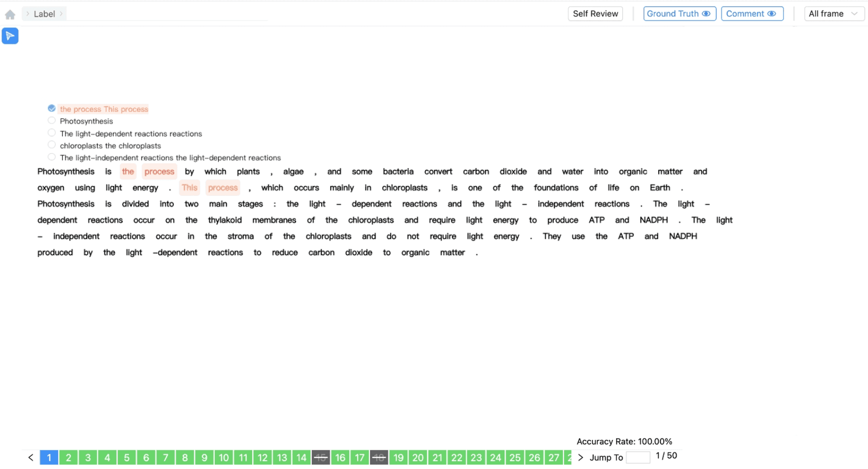Click the highlighted word 'This' in text

click(189, 188)
